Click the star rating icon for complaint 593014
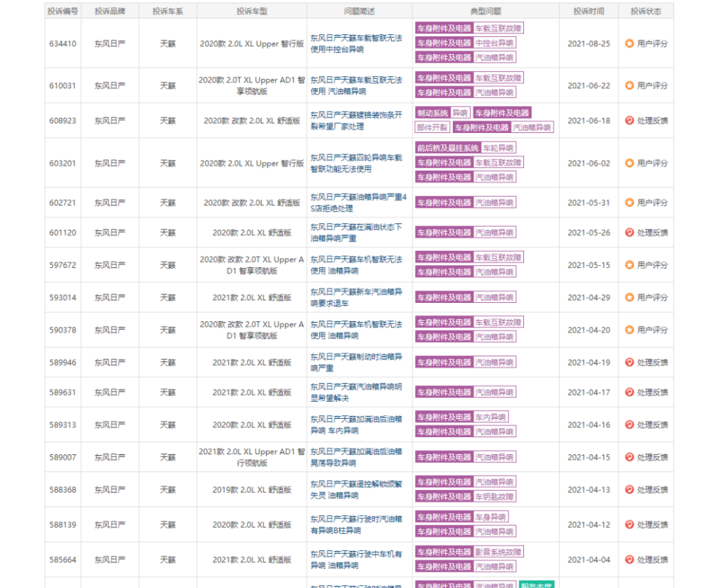This screenshot has height=588, width=711. point(629,297)
